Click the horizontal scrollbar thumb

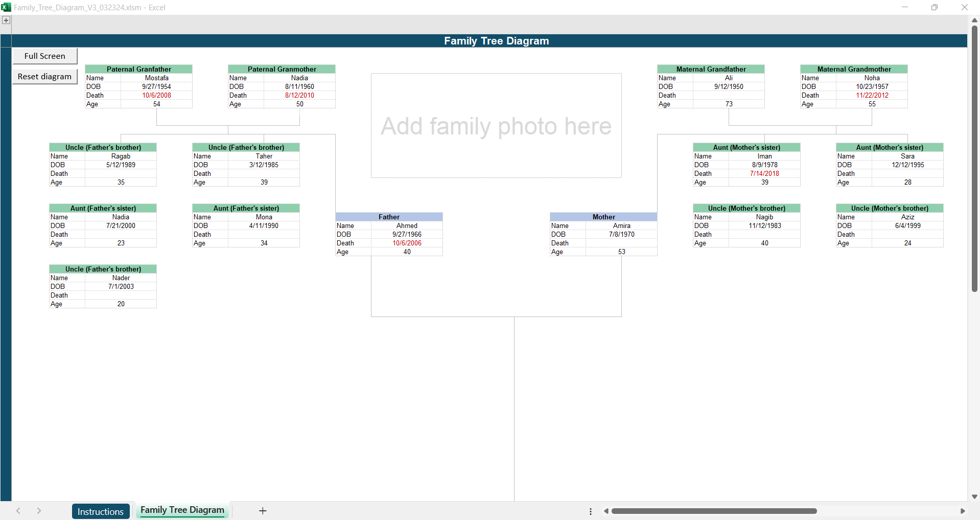[x=714, y=511]
